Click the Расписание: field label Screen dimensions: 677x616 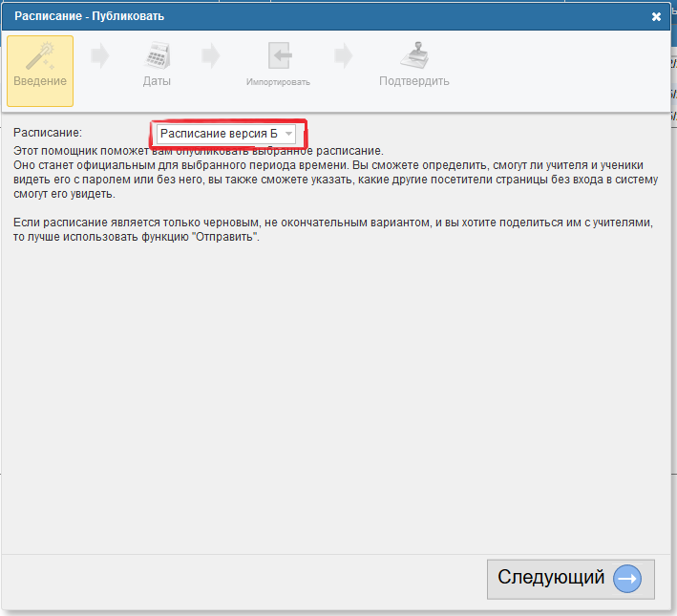[48, 132]
